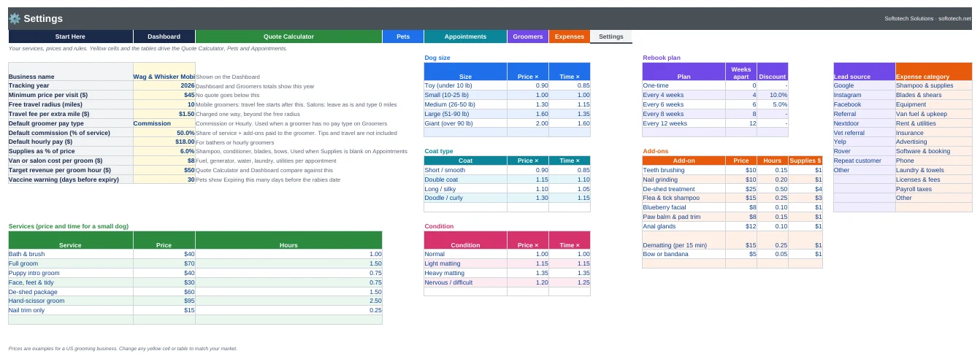Switch to the Appointments tab
980x359 pixels.
click(x=465, y=36)
